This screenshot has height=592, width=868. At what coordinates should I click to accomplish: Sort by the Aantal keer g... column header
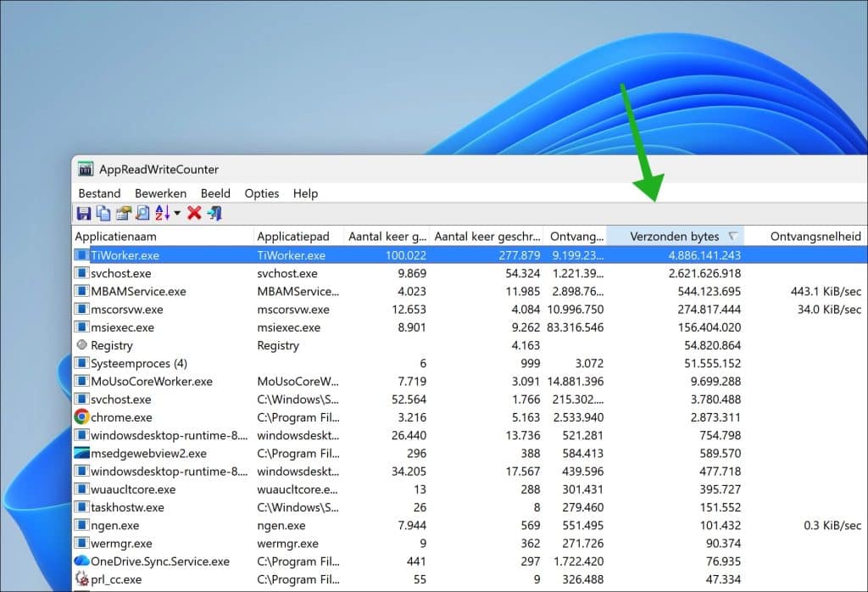pos(387,237)
